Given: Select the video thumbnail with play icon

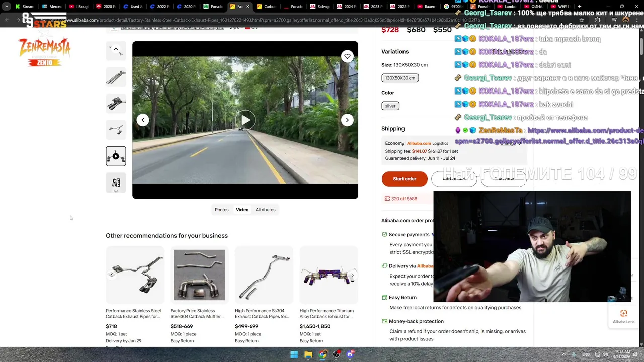Looking at the screenshot, I should coord(116,156).
